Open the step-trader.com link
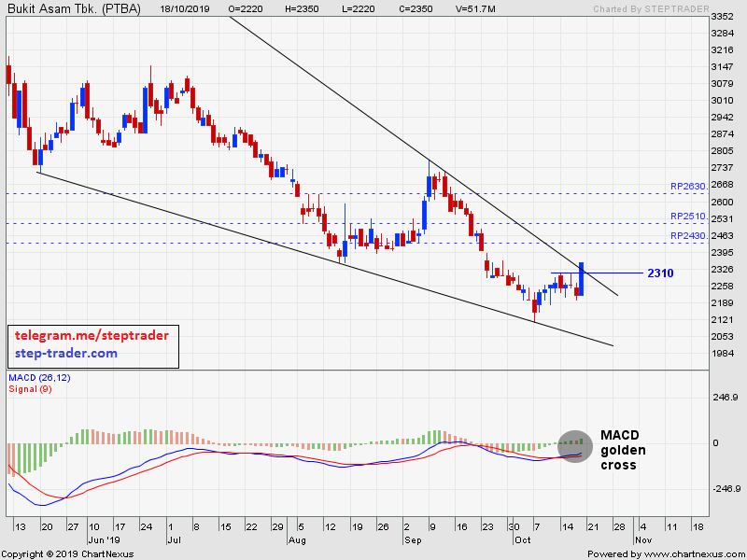Image resolution: width=747 pixels, height=560 pixels. click(66, 353)
